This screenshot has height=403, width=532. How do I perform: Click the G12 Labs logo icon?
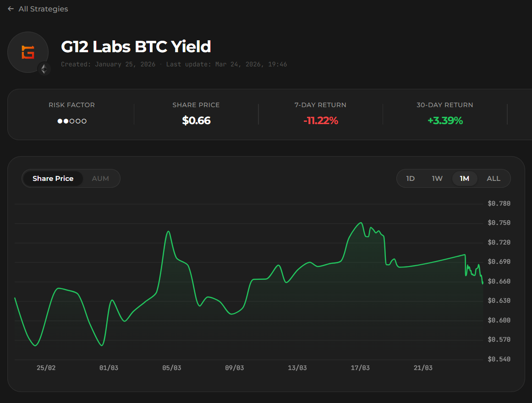click(x=28, y=52)
